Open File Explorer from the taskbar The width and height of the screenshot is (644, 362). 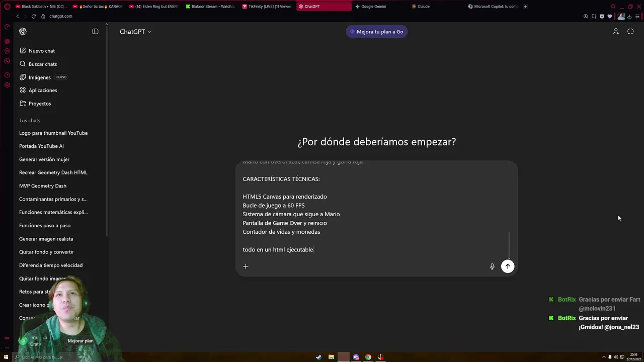tap(331, 357)
